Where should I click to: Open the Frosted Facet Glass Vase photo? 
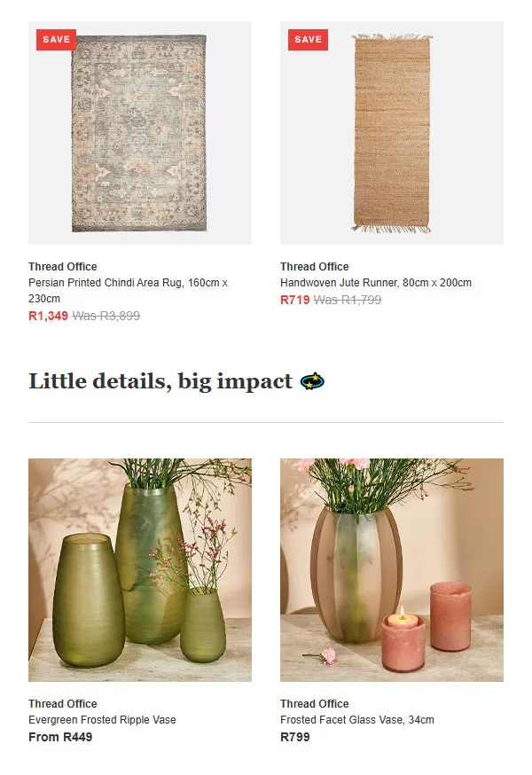pyautogui.click(x=392, y=570)
